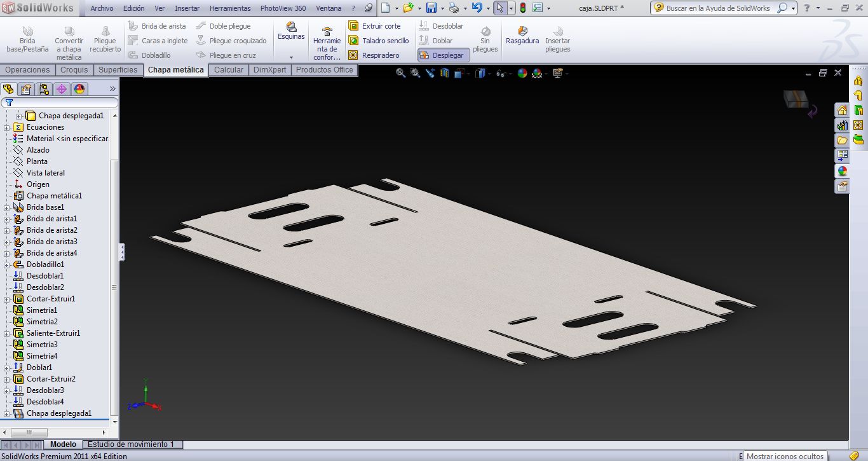Open the PropertyManager tab
The width and height of the screenshot is (868, 461).
[x=26, y=89]
